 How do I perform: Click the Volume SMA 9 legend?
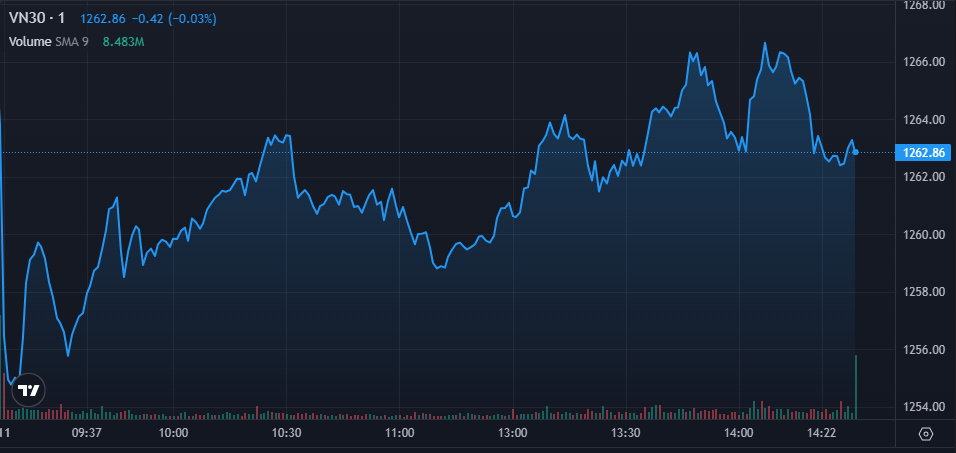pos(50,42)
